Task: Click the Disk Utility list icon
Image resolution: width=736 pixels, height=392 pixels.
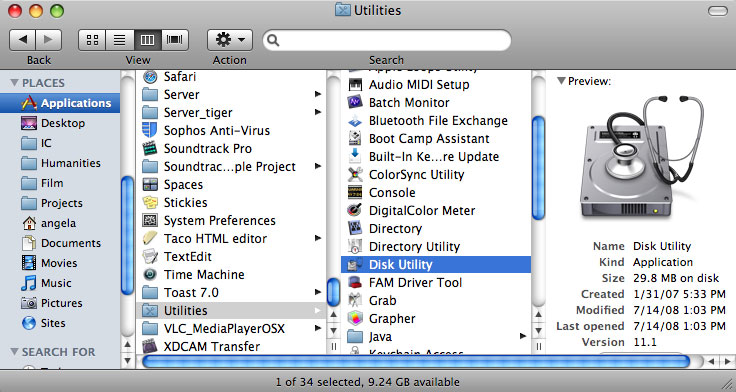Action: pos(355,264)
